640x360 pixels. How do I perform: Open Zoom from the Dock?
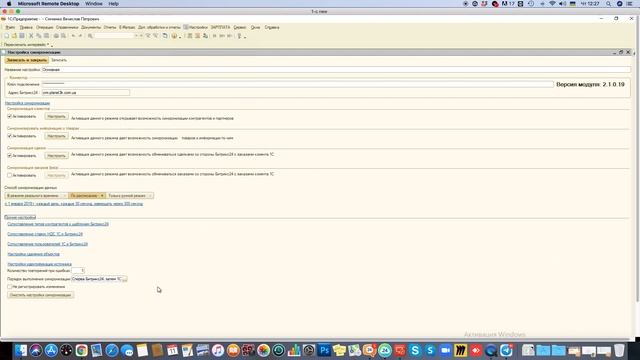[445, 350]
